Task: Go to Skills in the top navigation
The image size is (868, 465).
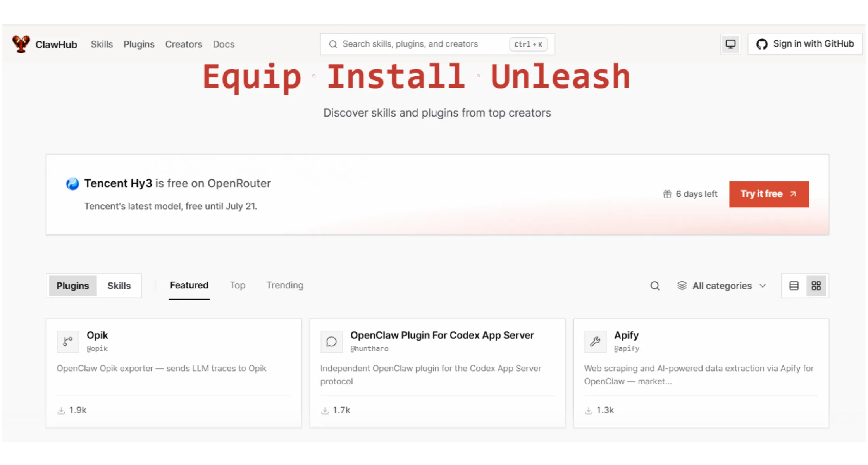Action: point(102,44)
